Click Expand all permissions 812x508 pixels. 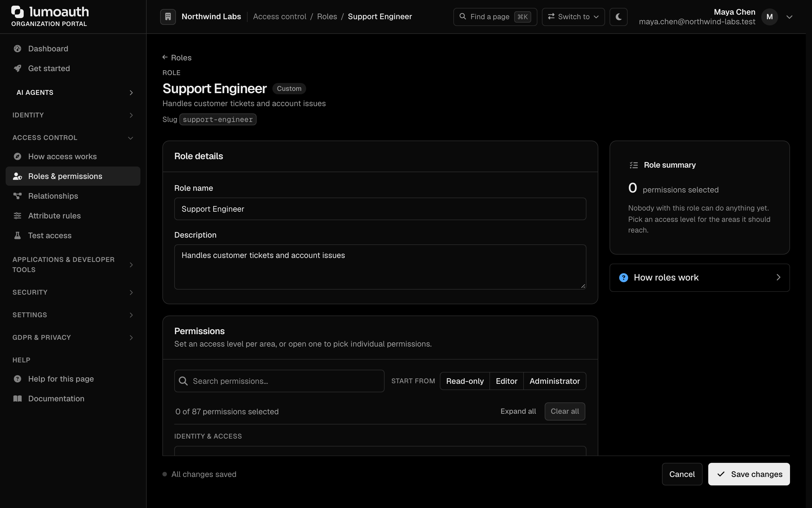(x=518, y=411)
